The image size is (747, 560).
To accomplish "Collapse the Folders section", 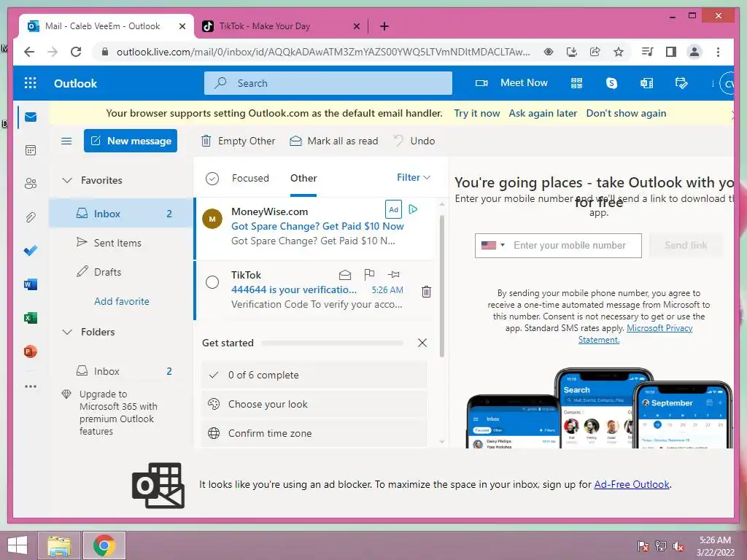I will (x=67, y=332).
